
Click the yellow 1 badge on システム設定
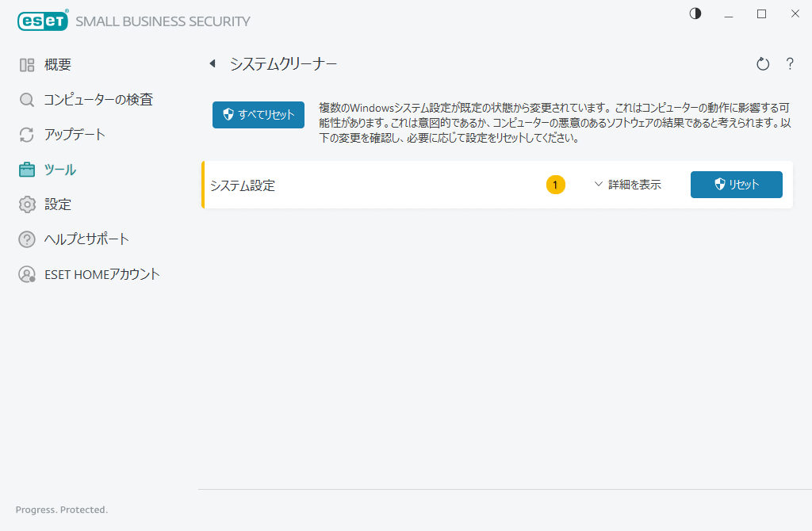(x=556, y=184)
